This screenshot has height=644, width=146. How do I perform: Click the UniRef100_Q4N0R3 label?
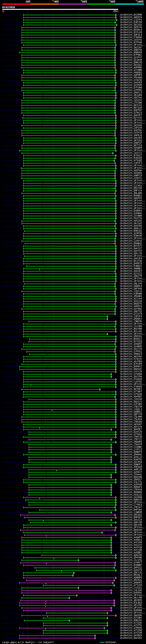point(131,583)
